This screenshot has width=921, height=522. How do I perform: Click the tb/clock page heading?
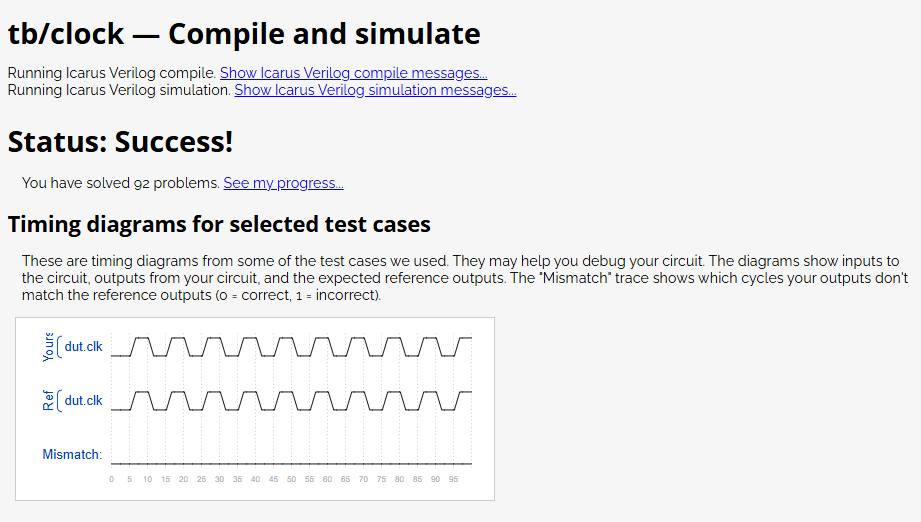244,33
